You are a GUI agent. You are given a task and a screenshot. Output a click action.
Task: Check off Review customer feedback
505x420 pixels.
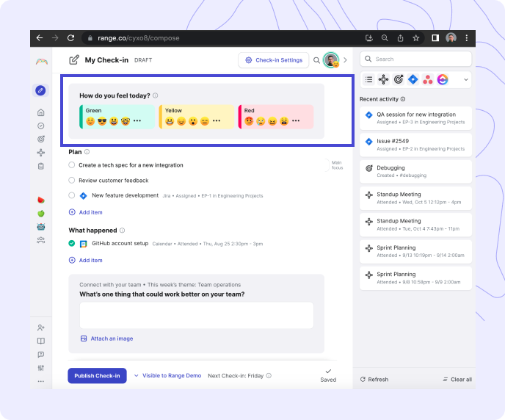pyautogui.click(x=72, y=180)
